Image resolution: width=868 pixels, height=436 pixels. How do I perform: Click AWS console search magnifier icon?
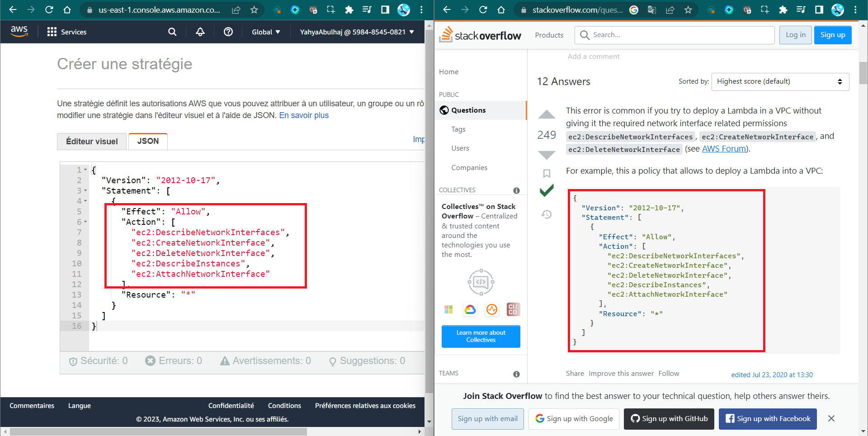pos(172,32)
